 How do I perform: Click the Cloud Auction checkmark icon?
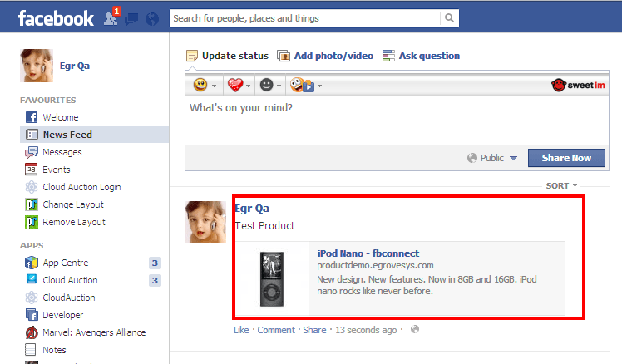pyautogui.click(x=32, y=279)
